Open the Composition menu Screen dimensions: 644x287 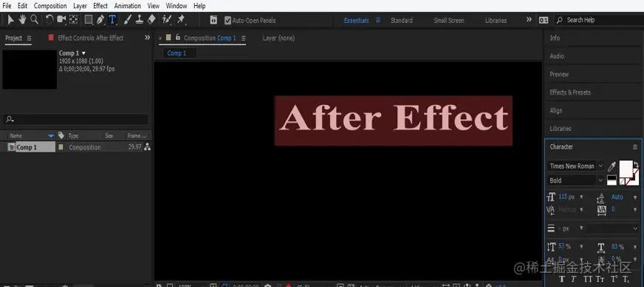(50, 6)
